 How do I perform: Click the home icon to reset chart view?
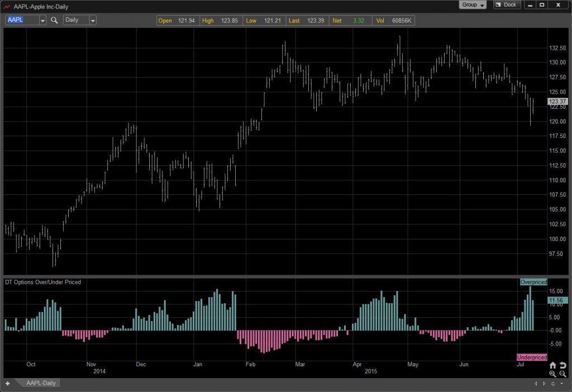tap(553, 365)
